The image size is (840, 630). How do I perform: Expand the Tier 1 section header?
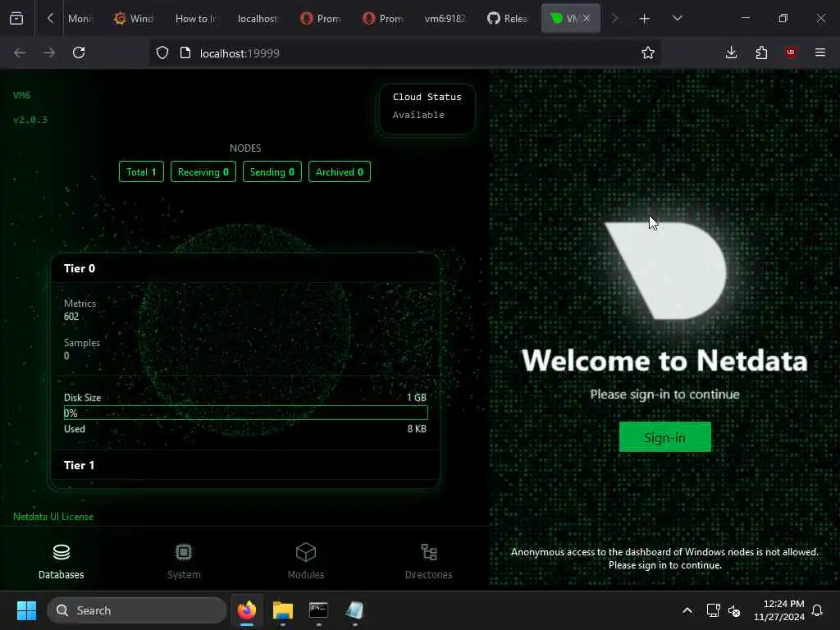[x=245, y=465]
